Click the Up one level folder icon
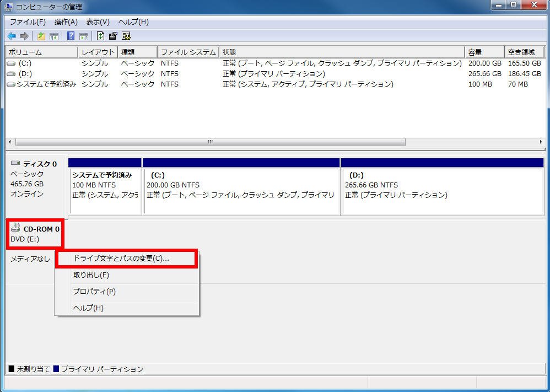 (41, 36)
